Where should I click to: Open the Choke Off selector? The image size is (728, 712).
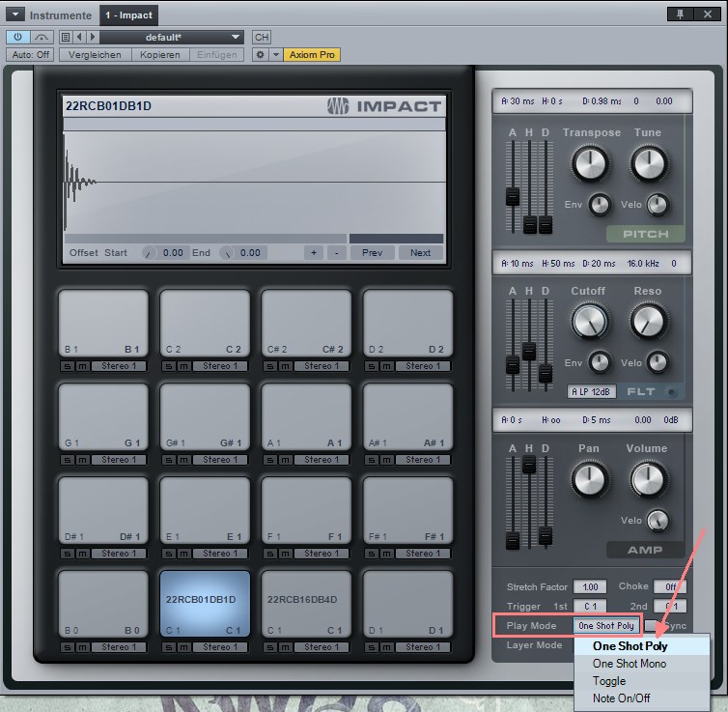[670, 586]
